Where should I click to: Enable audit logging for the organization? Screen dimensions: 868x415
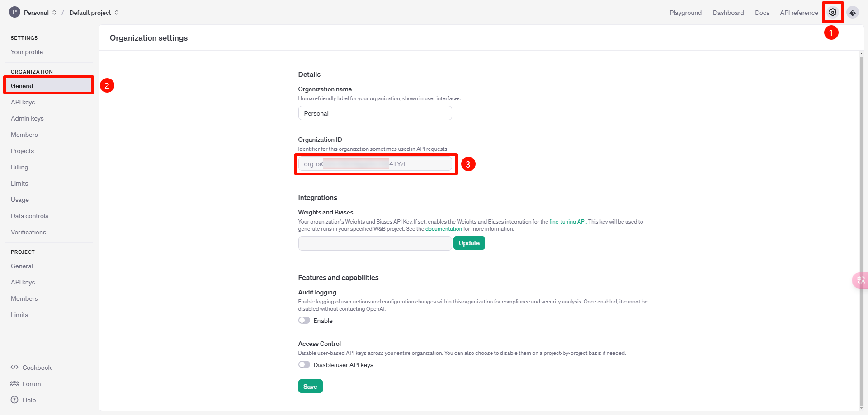coord(304,320)
